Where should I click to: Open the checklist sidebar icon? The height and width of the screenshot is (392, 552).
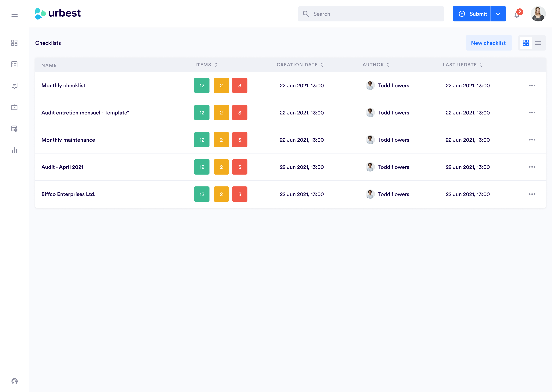tap(15, 64)
